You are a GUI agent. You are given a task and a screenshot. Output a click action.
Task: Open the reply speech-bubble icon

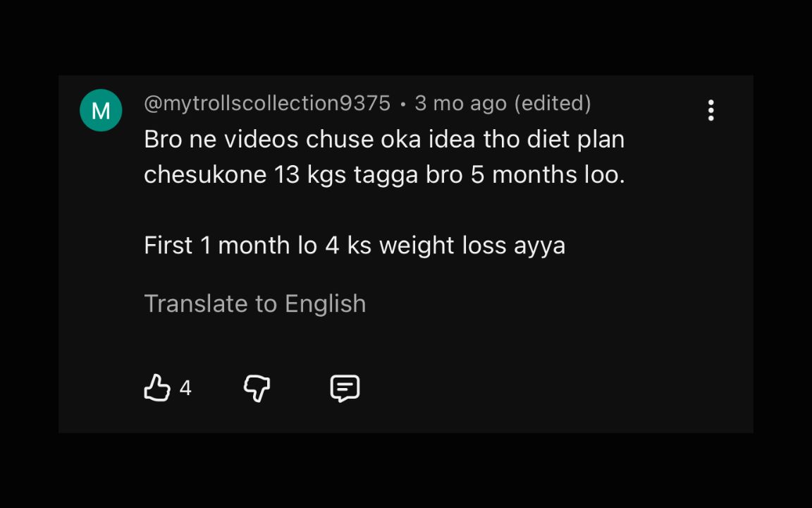pyautogui.click(x=345, y=388)
